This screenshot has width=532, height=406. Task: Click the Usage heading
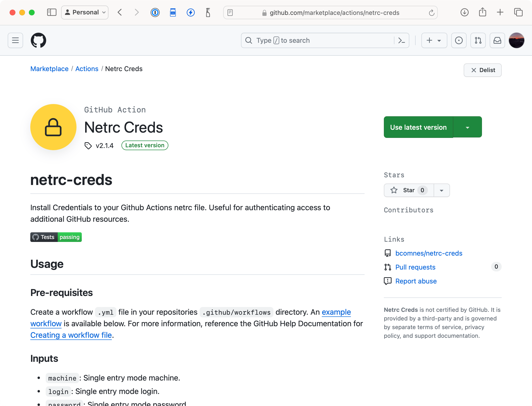(x=47, y=264)
